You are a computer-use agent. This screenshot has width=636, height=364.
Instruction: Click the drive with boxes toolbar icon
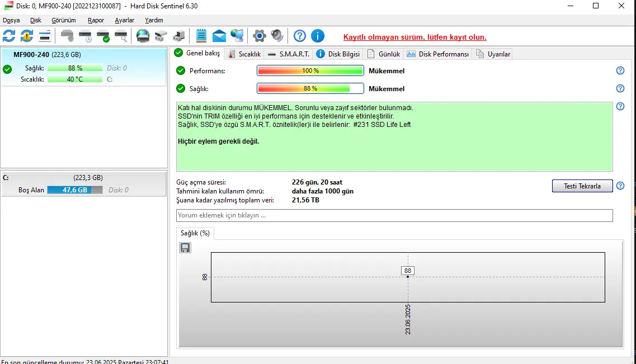point(161,36)
